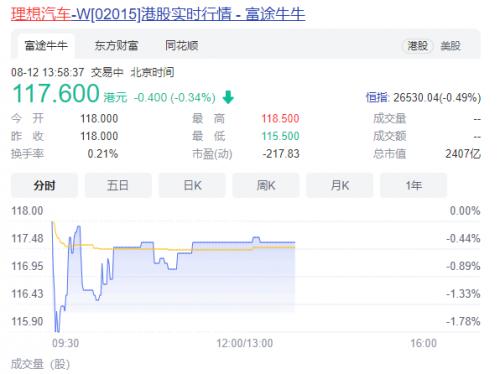Toggle market to 港股
Image resolution: width=500 pixels, height=374 pixels.
point(417,46)
